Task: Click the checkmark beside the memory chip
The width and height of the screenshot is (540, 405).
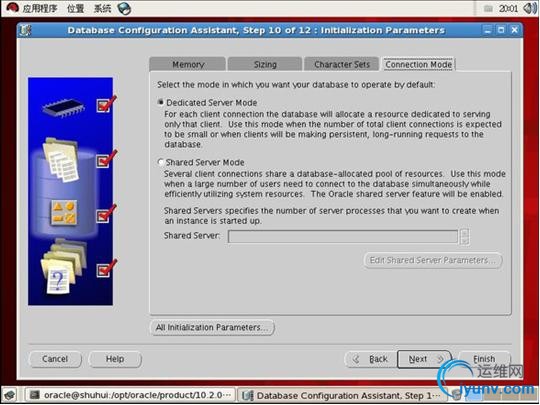Action: point(106,104)
